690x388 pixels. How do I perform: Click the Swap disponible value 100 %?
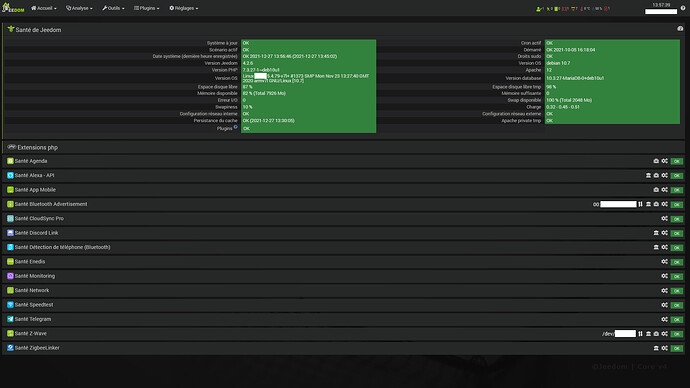coord(569,100)
